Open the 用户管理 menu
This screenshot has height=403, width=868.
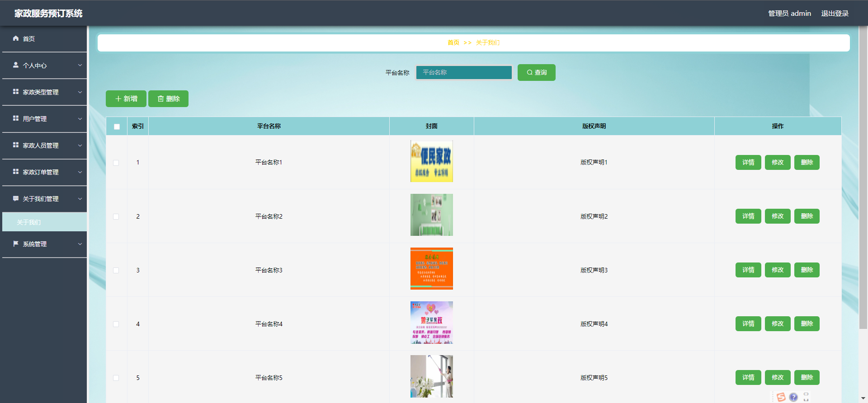[44, 119]
